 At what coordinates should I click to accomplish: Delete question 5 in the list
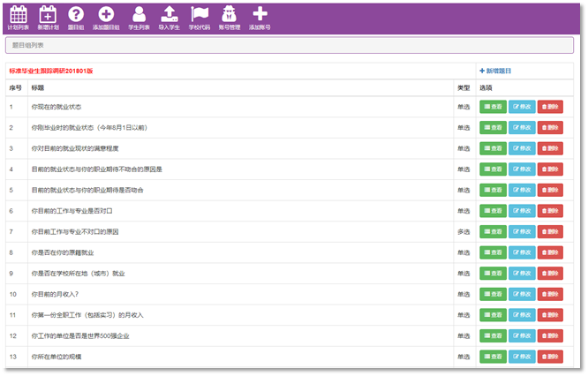550,190
